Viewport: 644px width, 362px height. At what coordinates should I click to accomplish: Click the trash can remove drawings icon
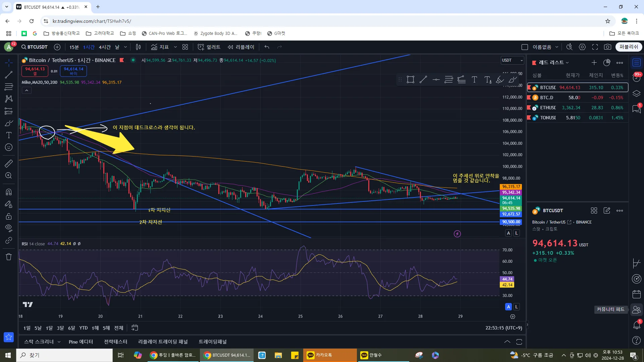point(9,257)
